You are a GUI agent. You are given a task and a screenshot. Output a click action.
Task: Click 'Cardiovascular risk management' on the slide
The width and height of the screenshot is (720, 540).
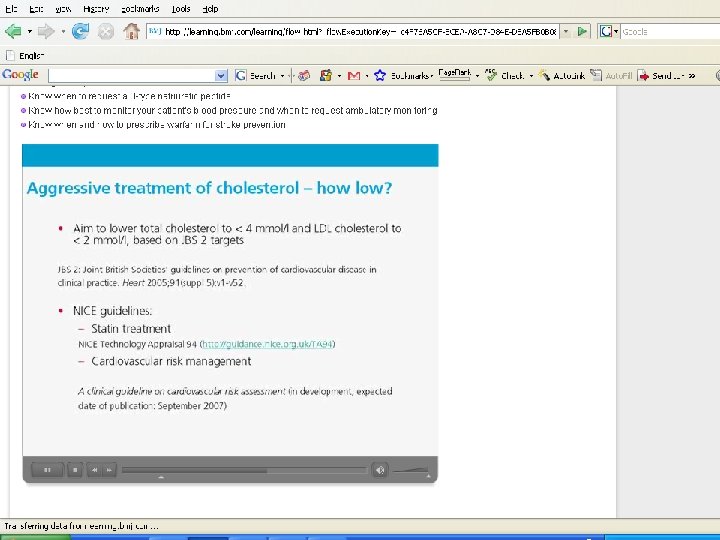pos(171,361)
